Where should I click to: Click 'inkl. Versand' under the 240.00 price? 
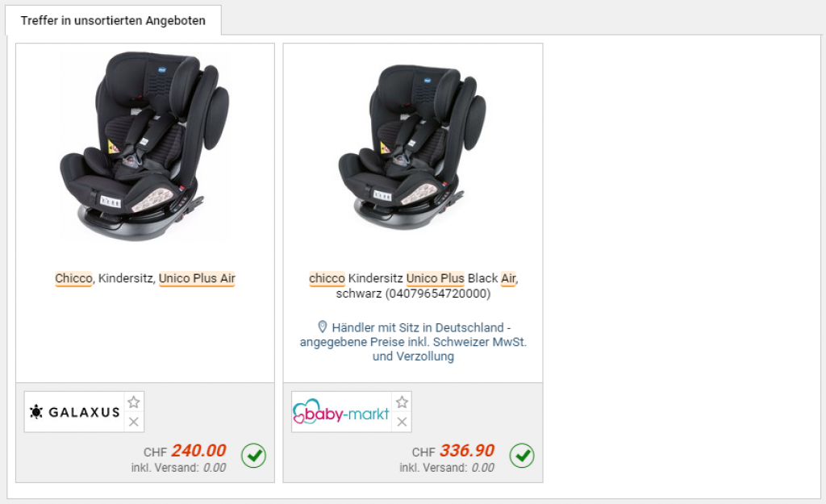click(x=165, y=468)
